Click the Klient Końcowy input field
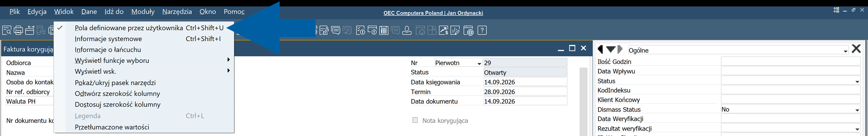This screenshot has height=136, width=868. pos(791,100)
